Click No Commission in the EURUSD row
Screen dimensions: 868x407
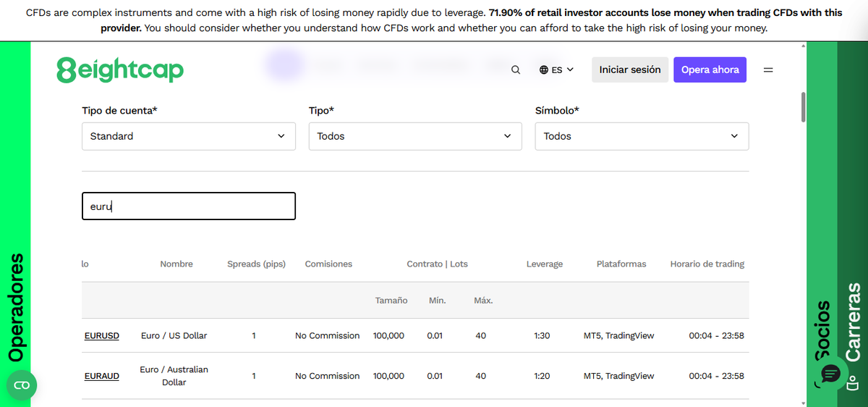coord(327,336)
